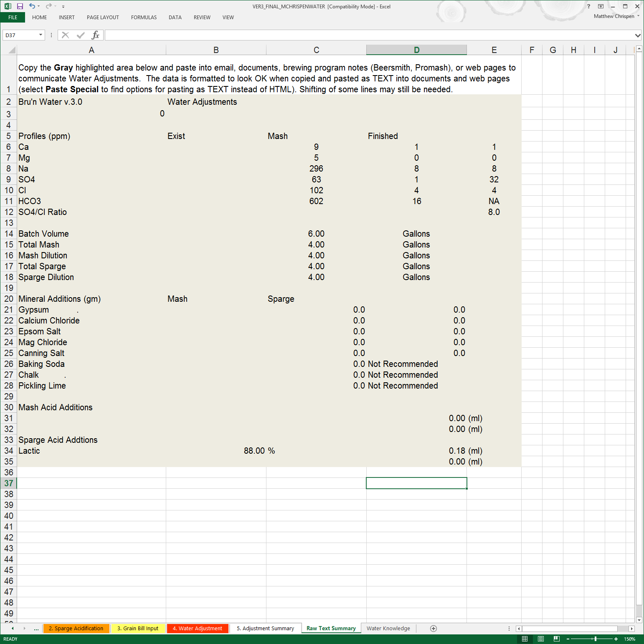Click the zoom slider handle

595,639
